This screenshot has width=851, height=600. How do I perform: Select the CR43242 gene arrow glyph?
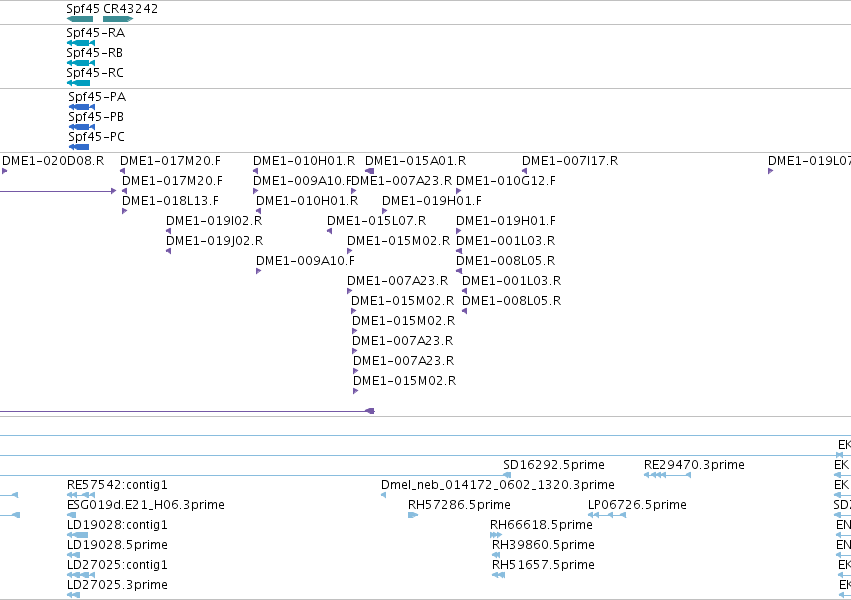[118, 19]
